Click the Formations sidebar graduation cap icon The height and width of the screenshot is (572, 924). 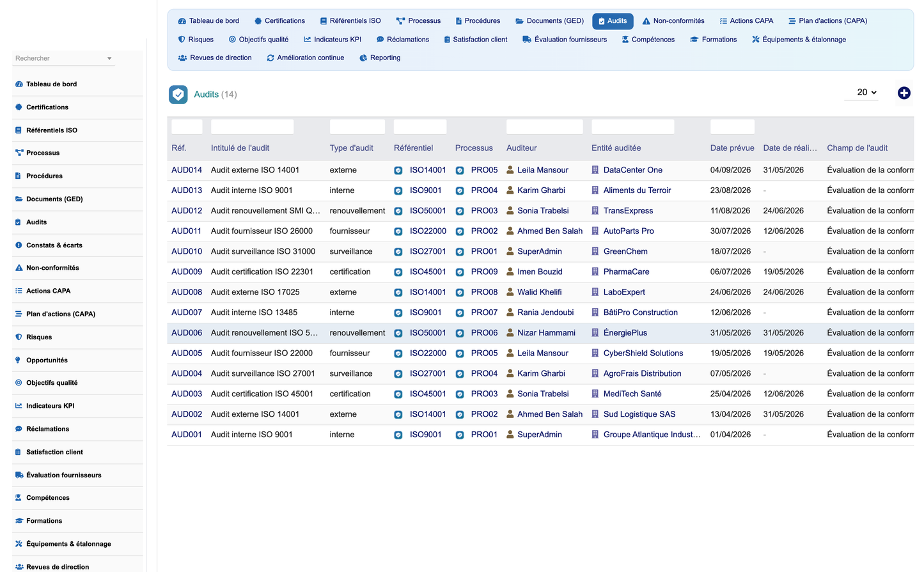[19, 522]
